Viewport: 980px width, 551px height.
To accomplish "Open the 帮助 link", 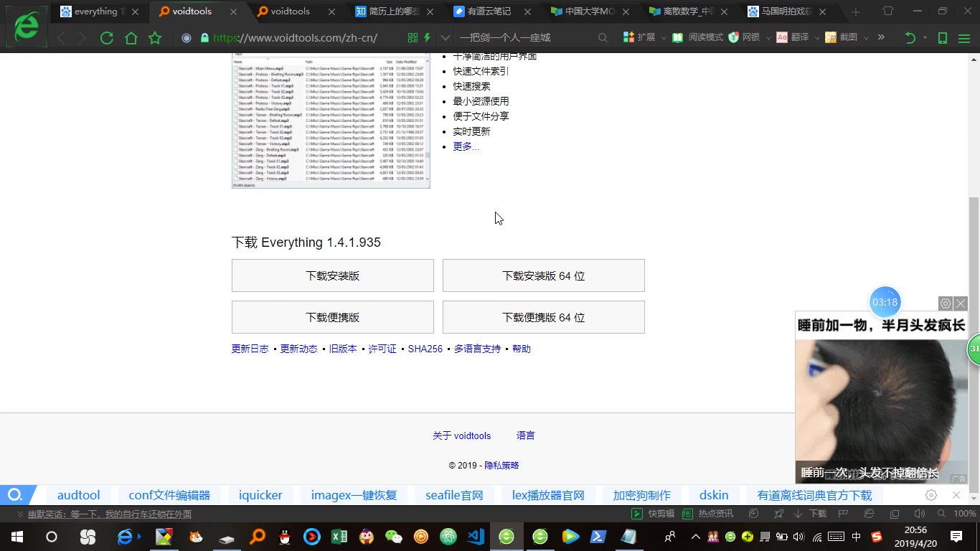I will click(x=522, y=349).
